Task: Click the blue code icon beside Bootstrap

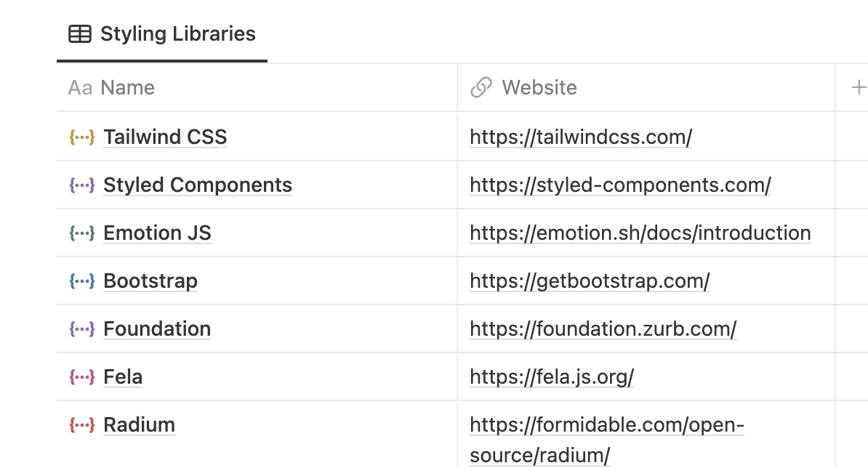Action: 81,281
